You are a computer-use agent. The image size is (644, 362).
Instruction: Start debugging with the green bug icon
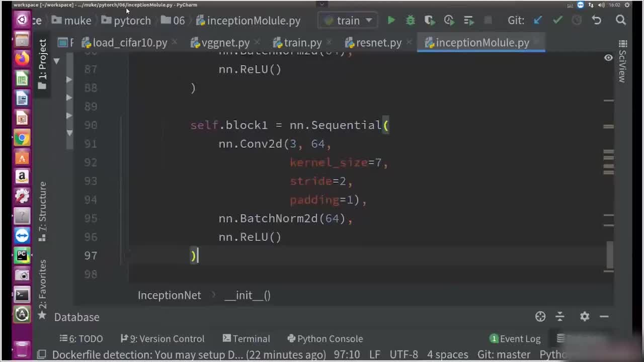(x=411, y=21)
